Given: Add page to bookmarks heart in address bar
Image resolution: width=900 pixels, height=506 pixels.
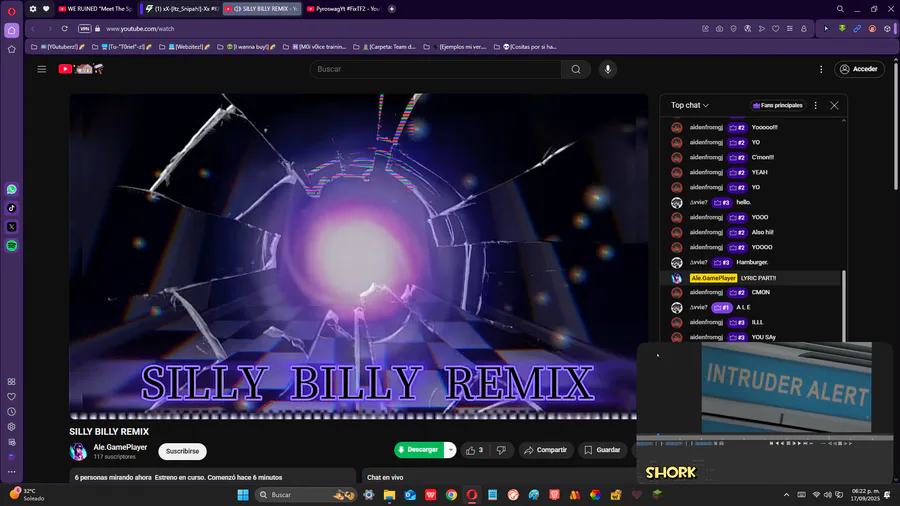Looking at the screenshot, I should tap(775, 29).
